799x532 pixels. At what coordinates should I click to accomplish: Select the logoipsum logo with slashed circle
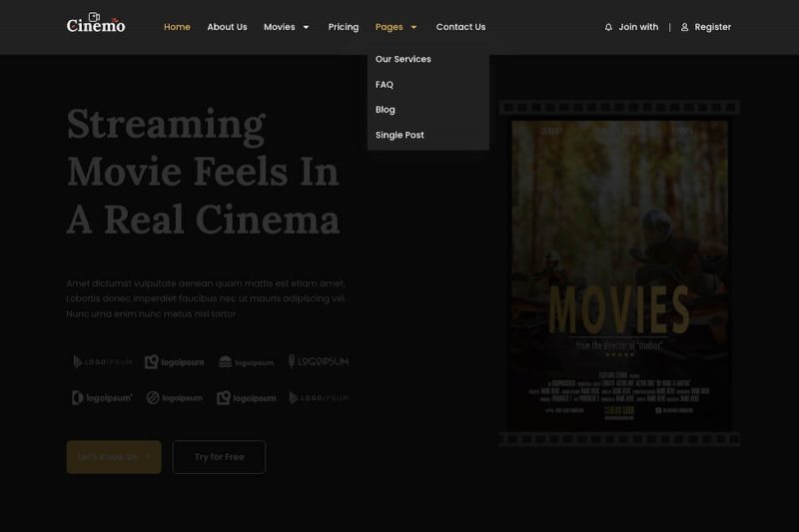pos(175,397)
